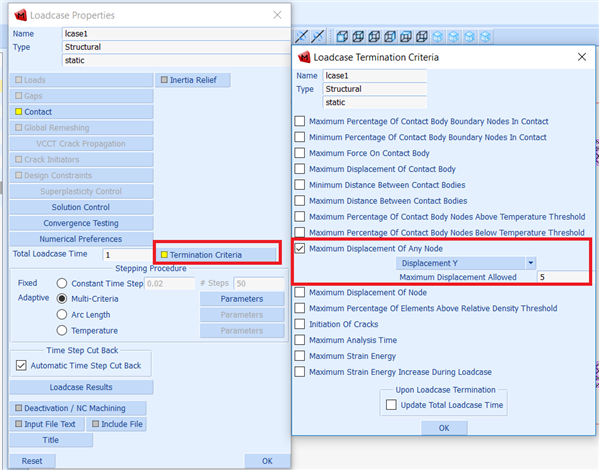Click Maximum Displacement Allowed input field

(x=563, y=277)
